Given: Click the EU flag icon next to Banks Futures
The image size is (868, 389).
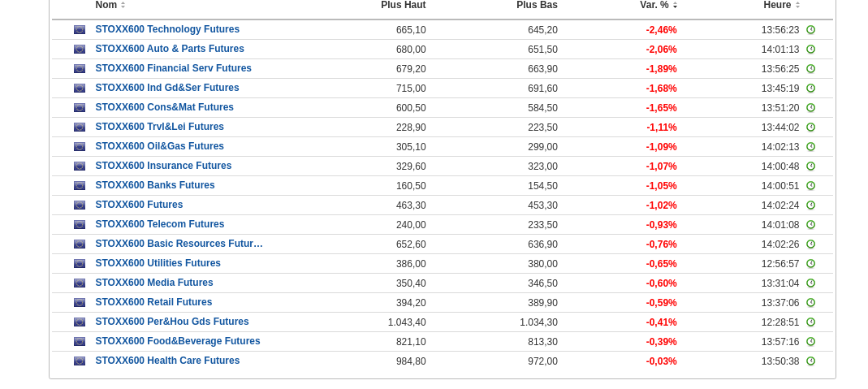Looking at the screenshot, I should tap(80, 186).
